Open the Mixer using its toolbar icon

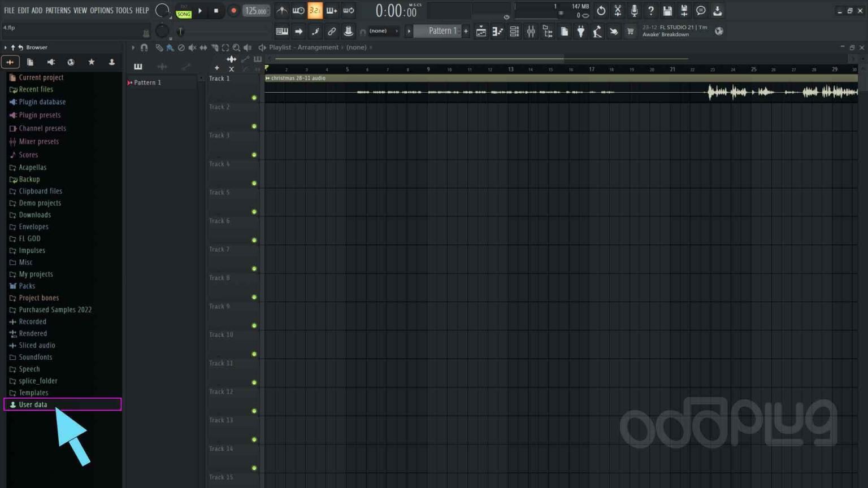[531, 31]
